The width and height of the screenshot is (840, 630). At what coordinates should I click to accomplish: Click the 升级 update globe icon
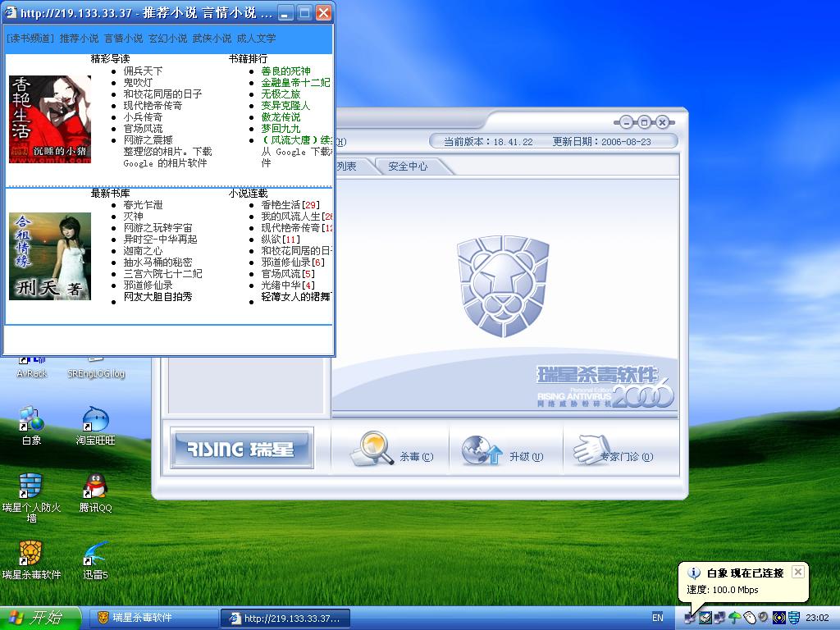482,450
